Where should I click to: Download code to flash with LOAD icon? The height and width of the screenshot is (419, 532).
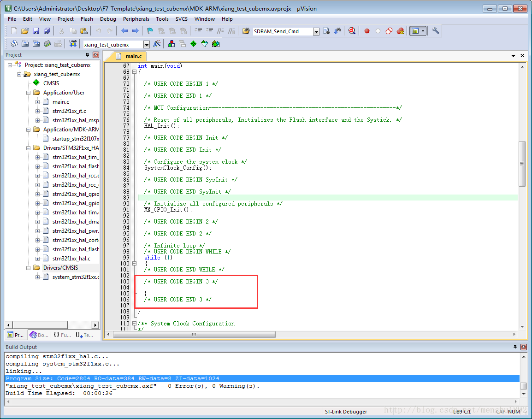pyautogui.click(x=73, y=43)
